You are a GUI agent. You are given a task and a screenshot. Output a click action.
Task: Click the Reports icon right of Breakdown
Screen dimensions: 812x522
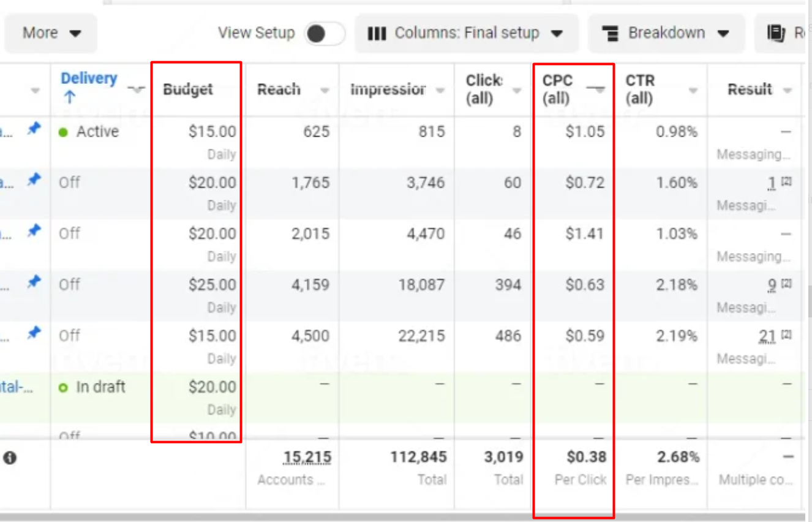click(x=776, y=33)
